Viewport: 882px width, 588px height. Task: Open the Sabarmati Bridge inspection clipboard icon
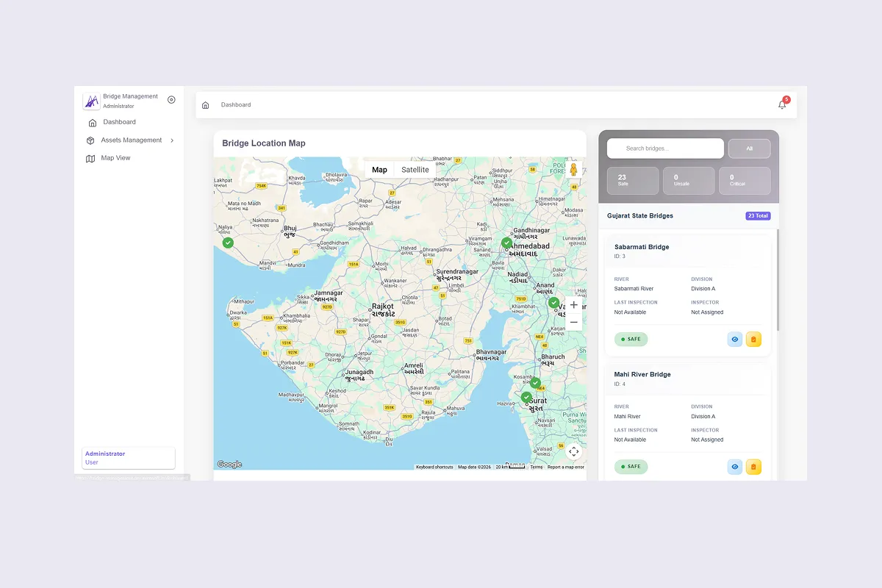click(753, 339)
